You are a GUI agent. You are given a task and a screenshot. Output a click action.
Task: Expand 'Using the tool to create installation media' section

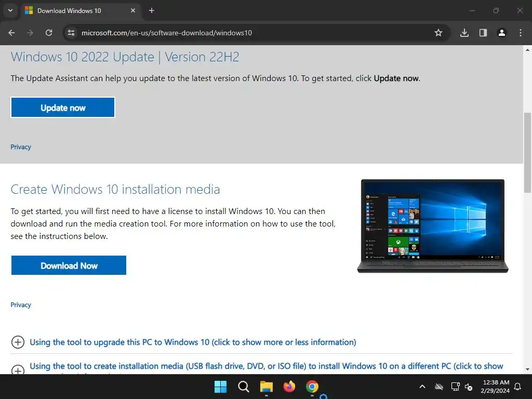(x=267, y=366)
